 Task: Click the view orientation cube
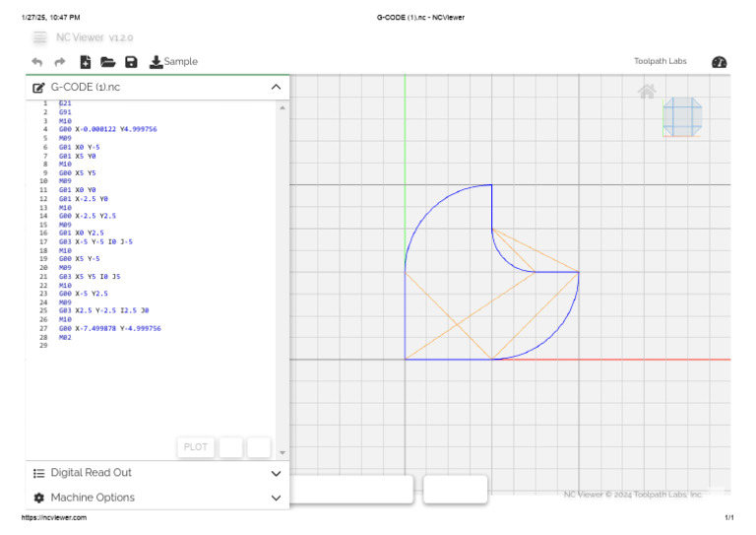[x=681, y=116]
